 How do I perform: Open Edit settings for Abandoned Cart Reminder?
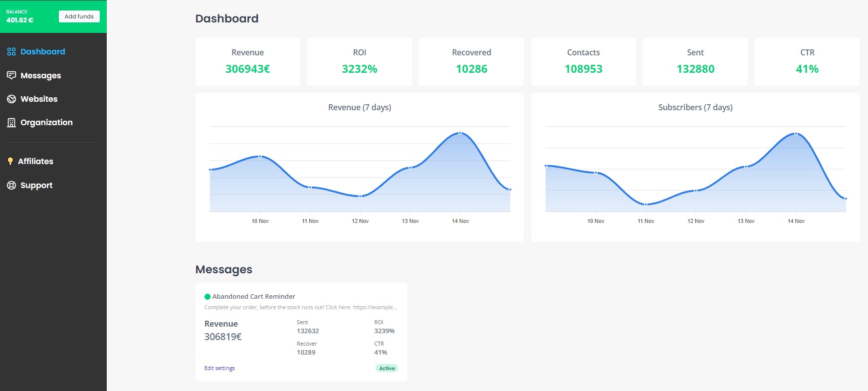click(x=219, y=368)
